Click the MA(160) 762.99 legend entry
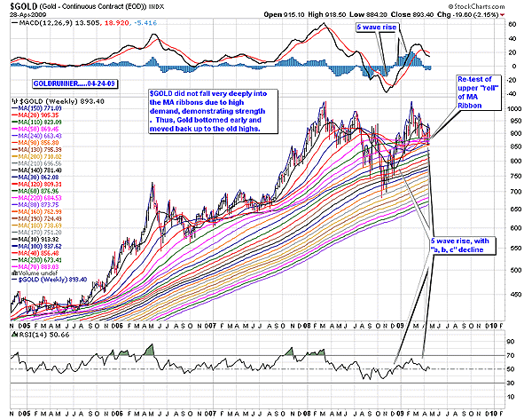 pyautogui.click(x=41, y=211)
